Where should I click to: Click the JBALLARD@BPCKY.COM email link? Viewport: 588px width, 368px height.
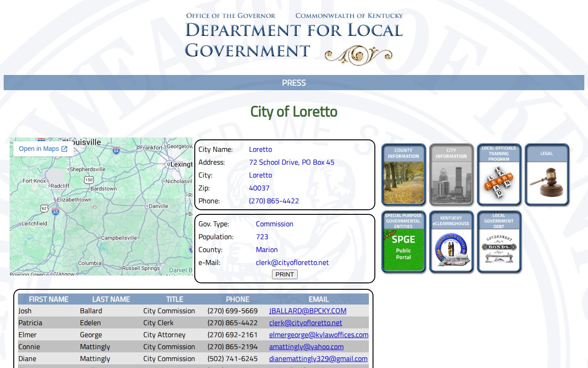[308, 311]
